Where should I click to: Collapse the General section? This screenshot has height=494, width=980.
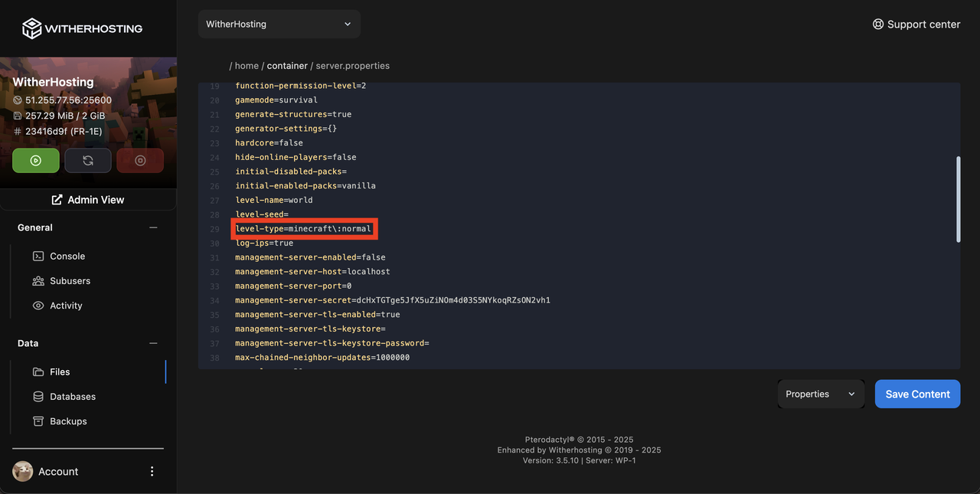[x=153, y=227]
